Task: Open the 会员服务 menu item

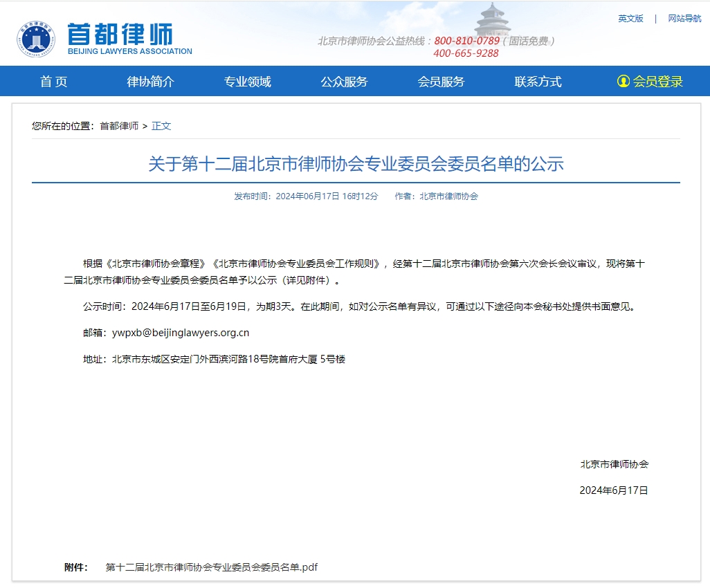Action: pos(441,81)
